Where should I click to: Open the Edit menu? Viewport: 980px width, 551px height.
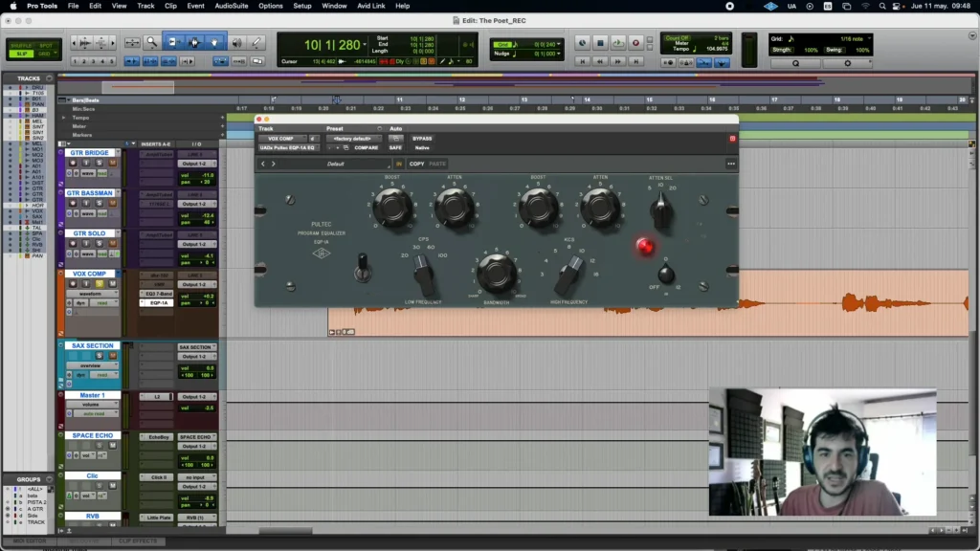[x=95, y=7]
